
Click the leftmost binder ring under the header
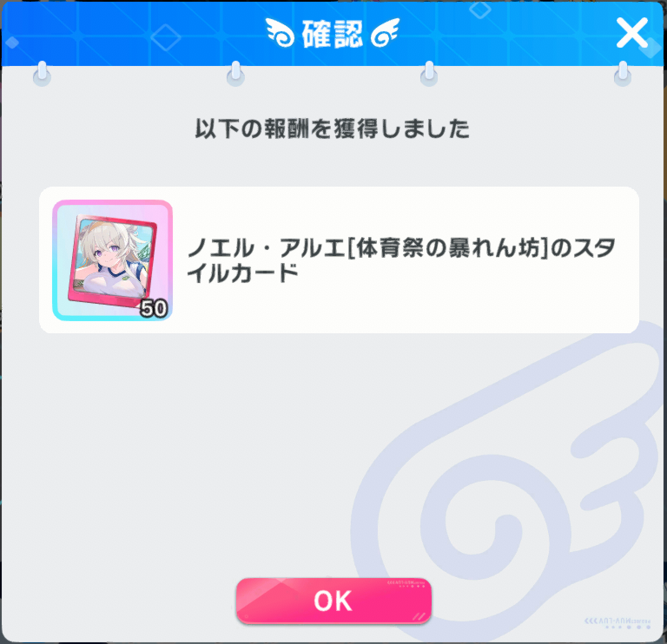[x=42, y=74]
